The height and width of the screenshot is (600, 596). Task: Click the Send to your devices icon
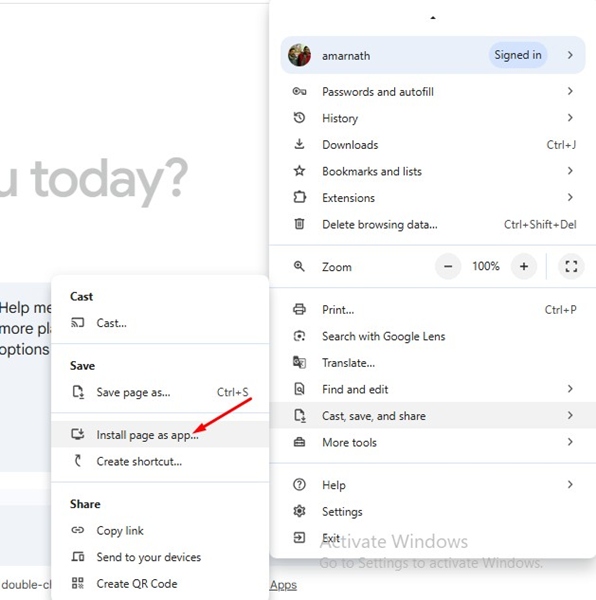[78, 557]
